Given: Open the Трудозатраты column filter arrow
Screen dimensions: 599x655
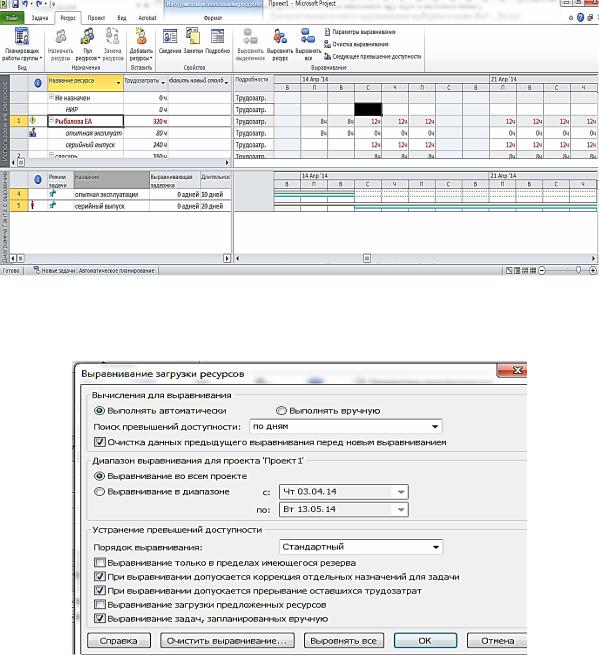Looking at the screenshot, I should click(x=163, y=83).
